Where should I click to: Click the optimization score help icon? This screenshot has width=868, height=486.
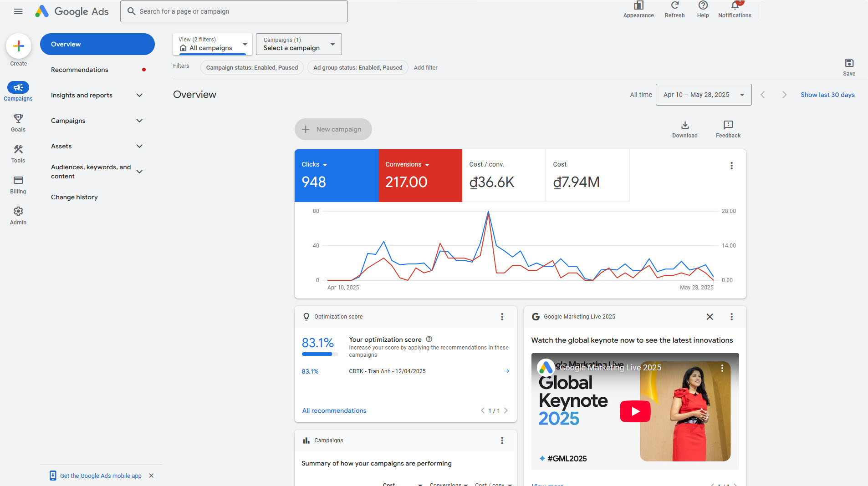[429, 339]
